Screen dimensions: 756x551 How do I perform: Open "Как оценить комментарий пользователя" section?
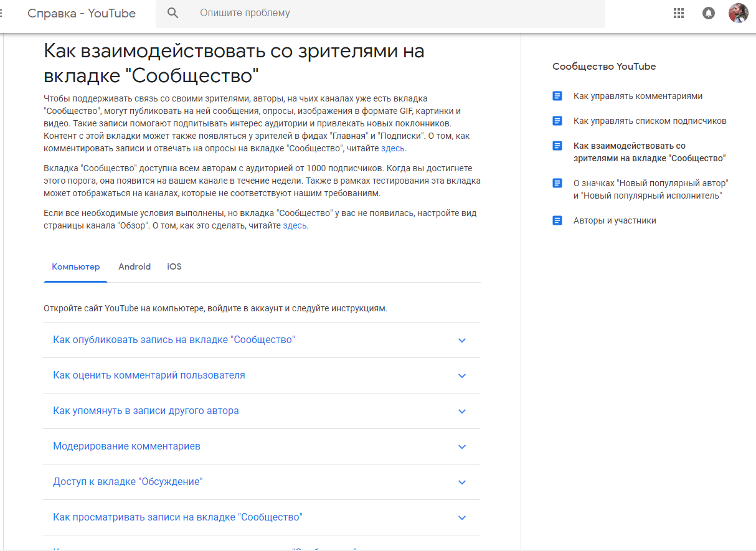pos(149,375)
